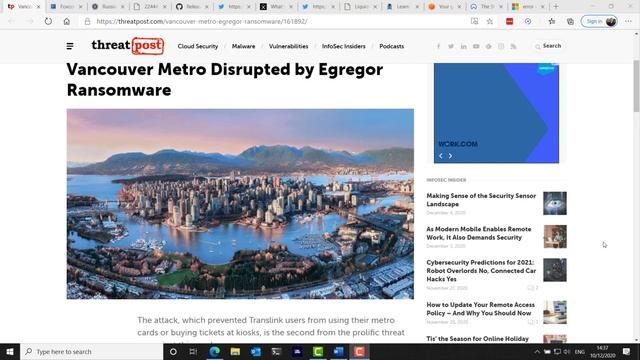Open the red extension icon in toolbar
The width and height of the screenshot is (640, 360).
(x=509, y=21)
